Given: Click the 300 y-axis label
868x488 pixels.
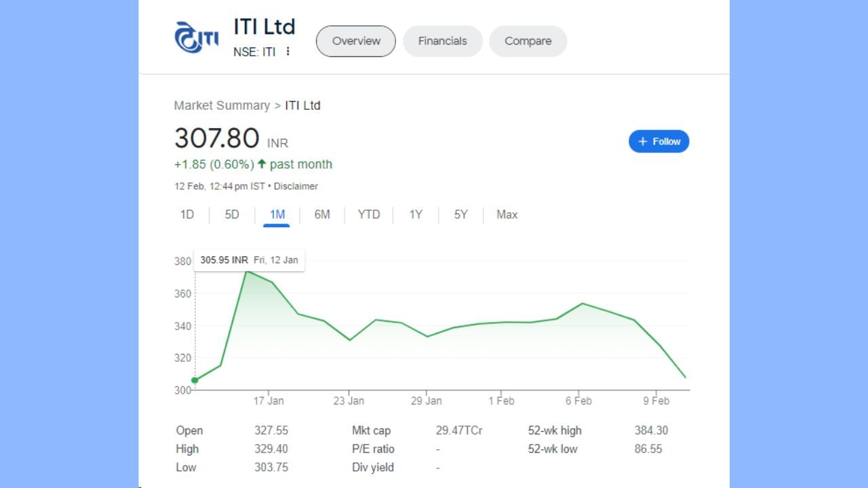Looking at the screenshot, I should click(x=182, y=390).
